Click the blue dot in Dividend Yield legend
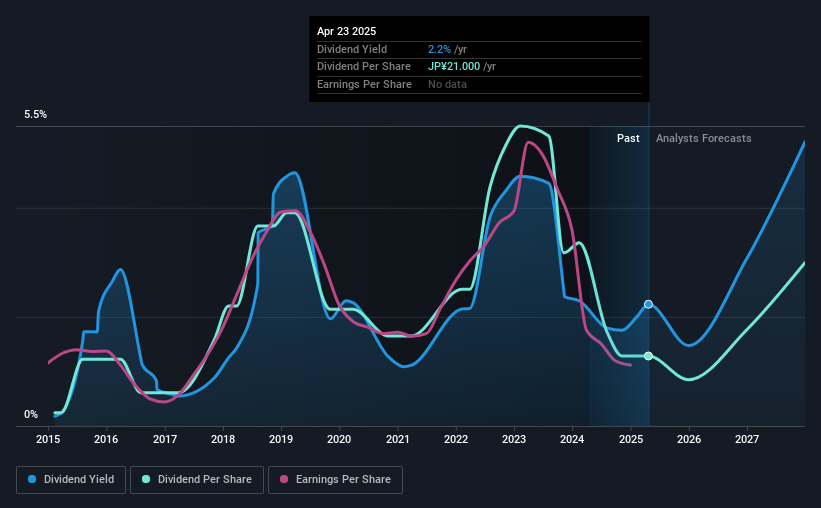This screenshot has width=821, height=508. coord(32,479)
